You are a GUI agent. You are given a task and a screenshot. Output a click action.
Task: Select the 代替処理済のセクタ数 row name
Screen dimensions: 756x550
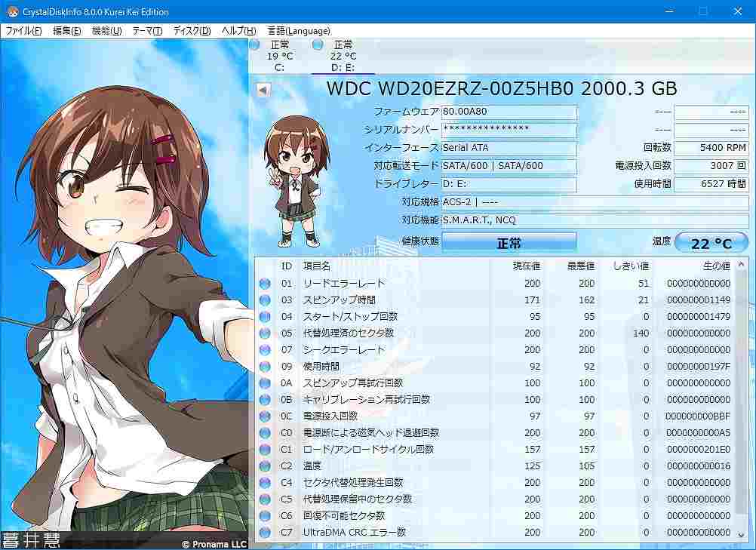pos(348,333)
